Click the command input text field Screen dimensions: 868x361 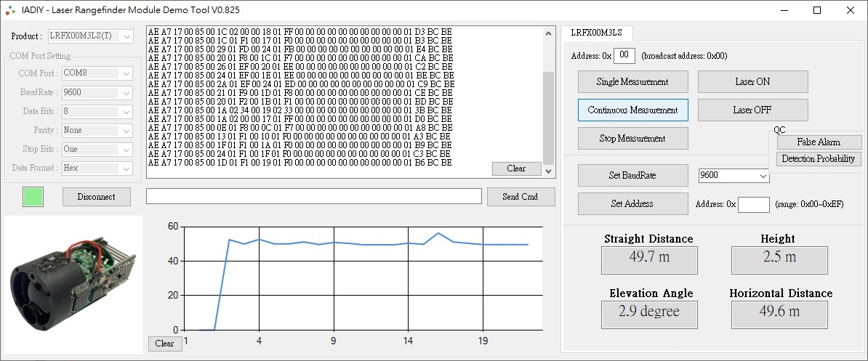tap(313, 197)
